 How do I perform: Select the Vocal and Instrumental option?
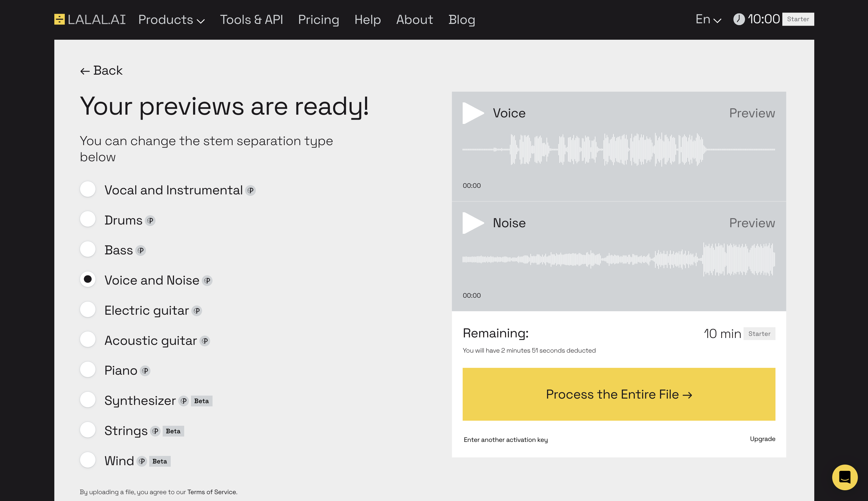click(88, 190)
